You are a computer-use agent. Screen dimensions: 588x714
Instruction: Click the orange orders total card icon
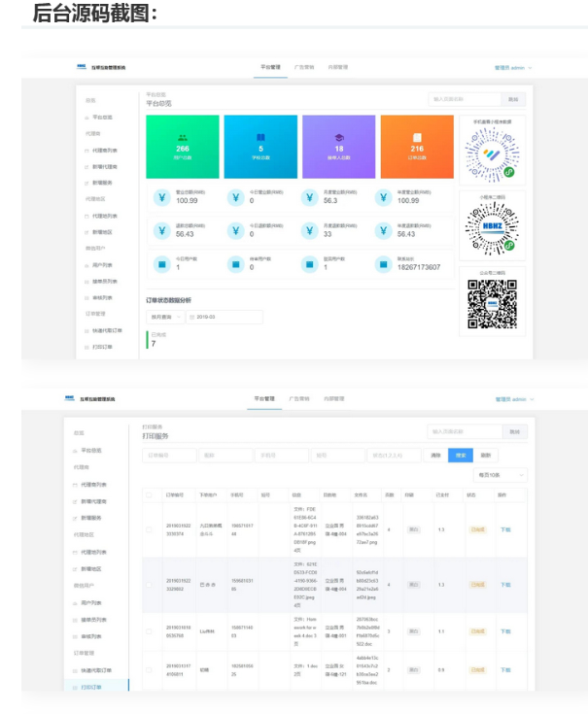tap(416, 138)
